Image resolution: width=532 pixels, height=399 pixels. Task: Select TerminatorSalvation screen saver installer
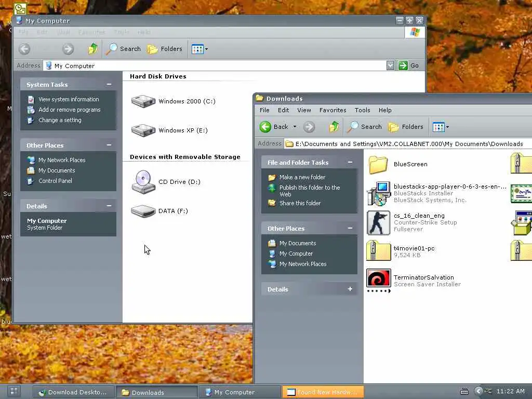pyautogui.click(x=414, y=281)
